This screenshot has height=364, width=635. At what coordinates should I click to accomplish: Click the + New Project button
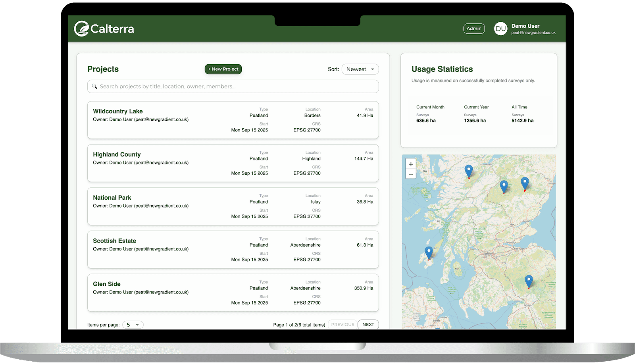tap(223, 69)
